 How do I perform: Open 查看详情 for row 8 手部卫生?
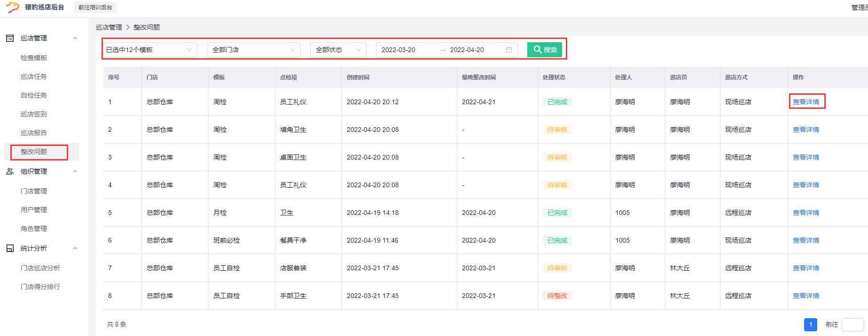coord(805,296)
